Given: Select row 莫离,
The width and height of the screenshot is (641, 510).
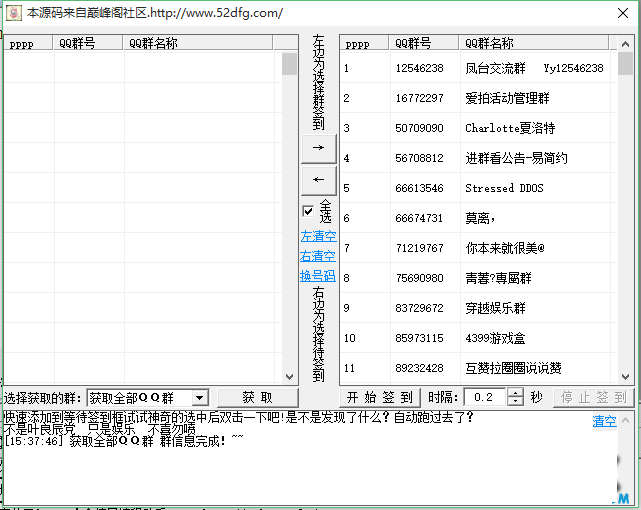Looking at the screenshot, I should coord(479,218).
